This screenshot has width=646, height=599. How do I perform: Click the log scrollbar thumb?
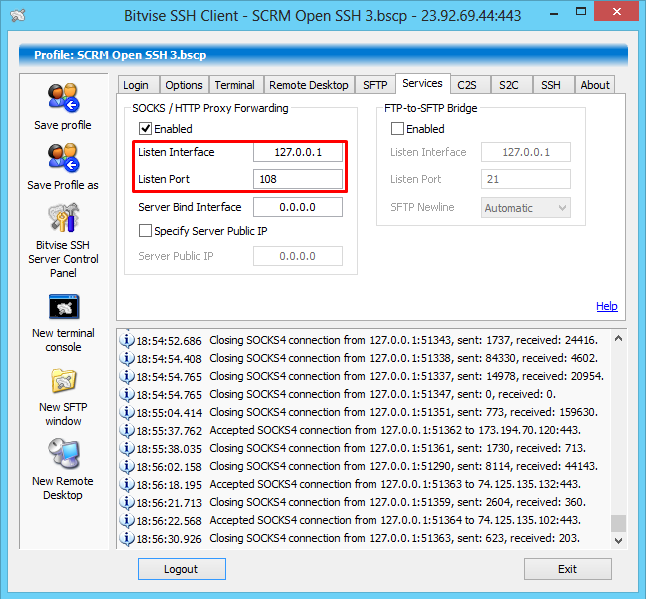(618, 523)
